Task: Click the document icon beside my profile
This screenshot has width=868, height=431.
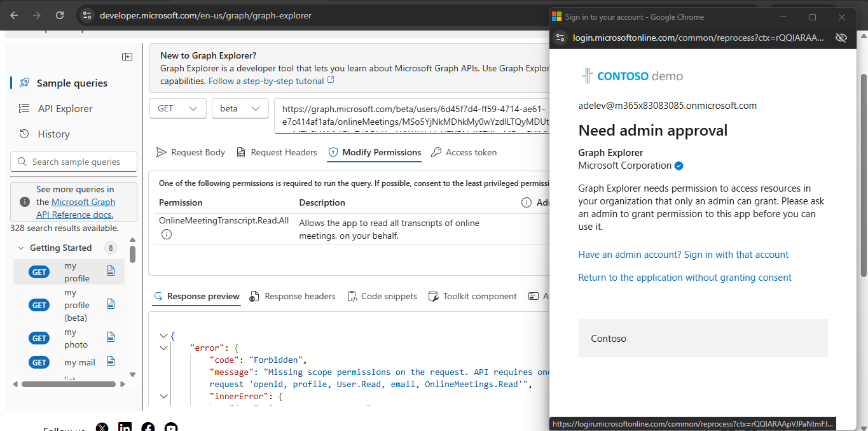Action: [x=111, y=271]
